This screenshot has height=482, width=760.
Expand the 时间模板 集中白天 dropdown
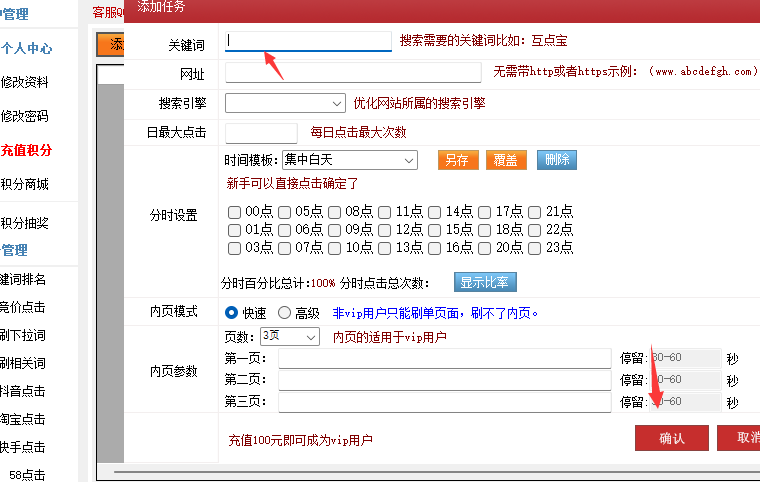349,160
